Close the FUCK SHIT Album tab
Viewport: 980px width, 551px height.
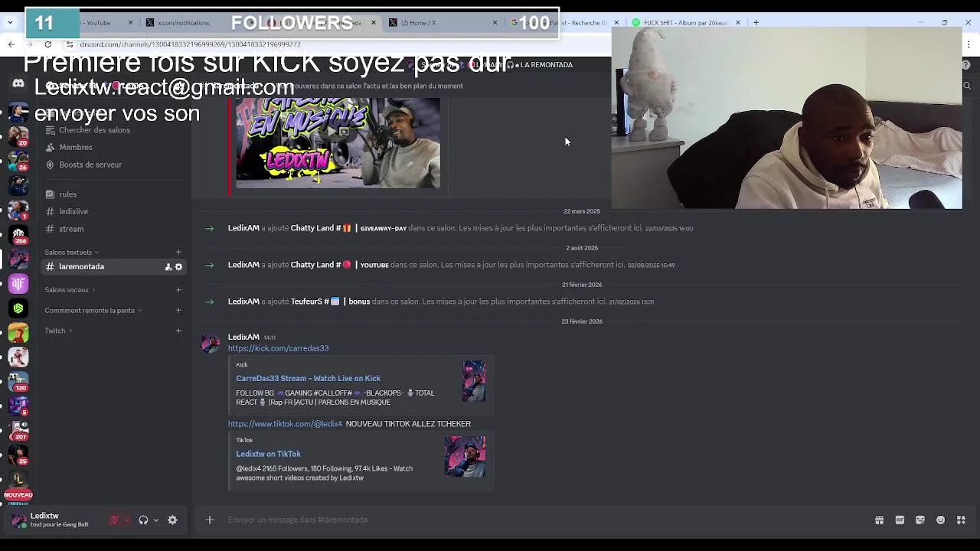pos(738,23)
